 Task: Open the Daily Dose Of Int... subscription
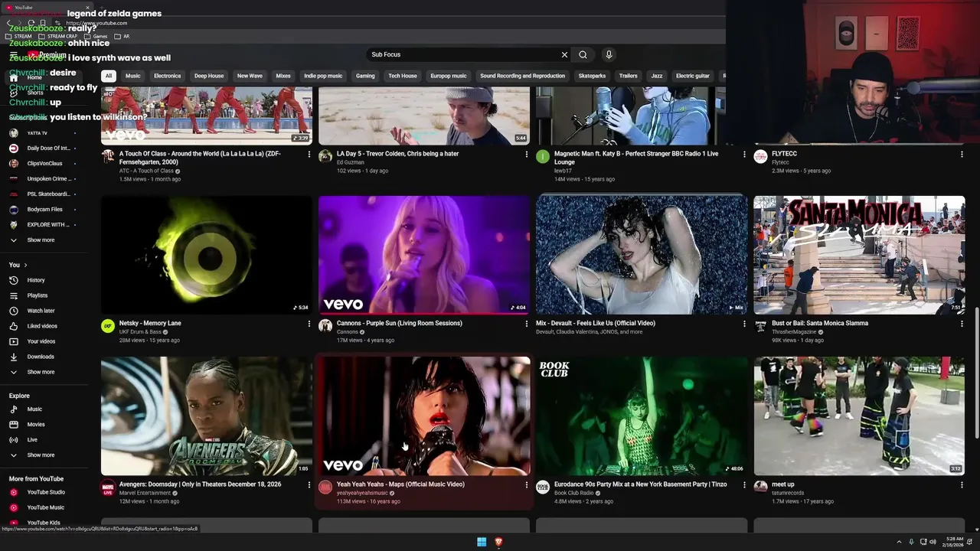44,148
